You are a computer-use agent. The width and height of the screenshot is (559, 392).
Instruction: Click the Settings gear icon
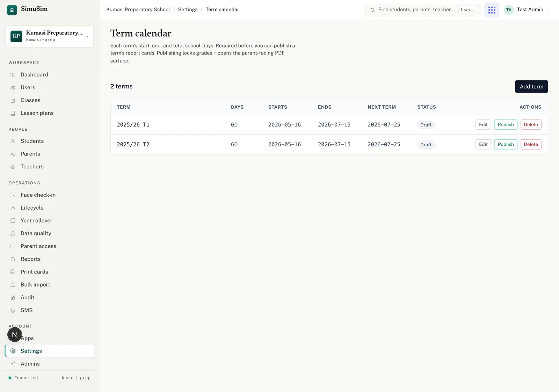pyautogui.click(x=13, y=351)
